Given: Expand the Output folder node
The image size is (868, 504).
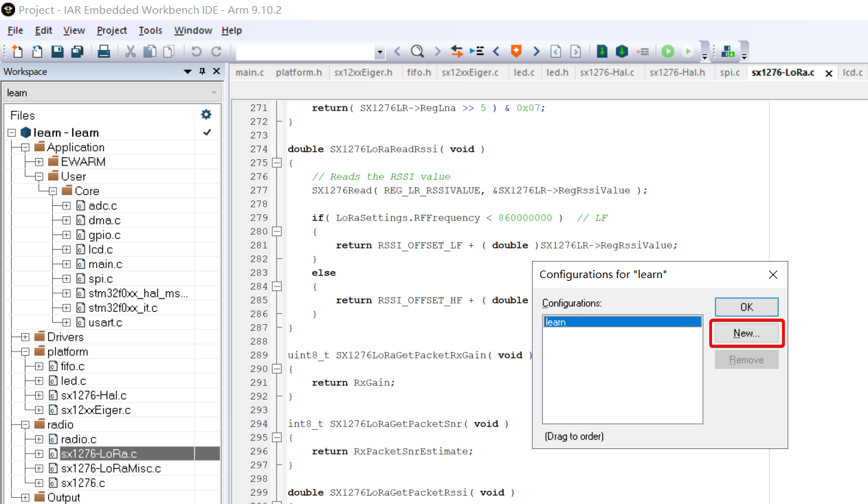Looking at the screenshot, I should click(x=25, y=498).
